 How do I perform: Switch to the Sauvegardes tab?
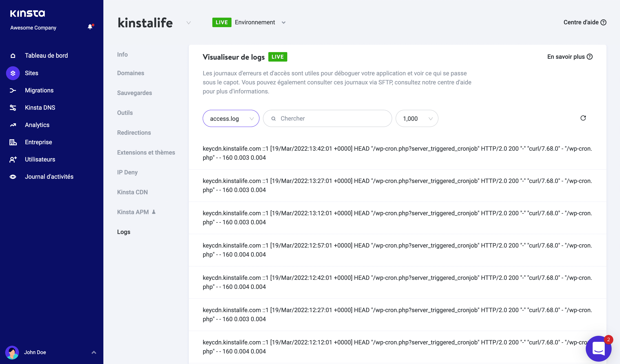[x=134, y=93]
